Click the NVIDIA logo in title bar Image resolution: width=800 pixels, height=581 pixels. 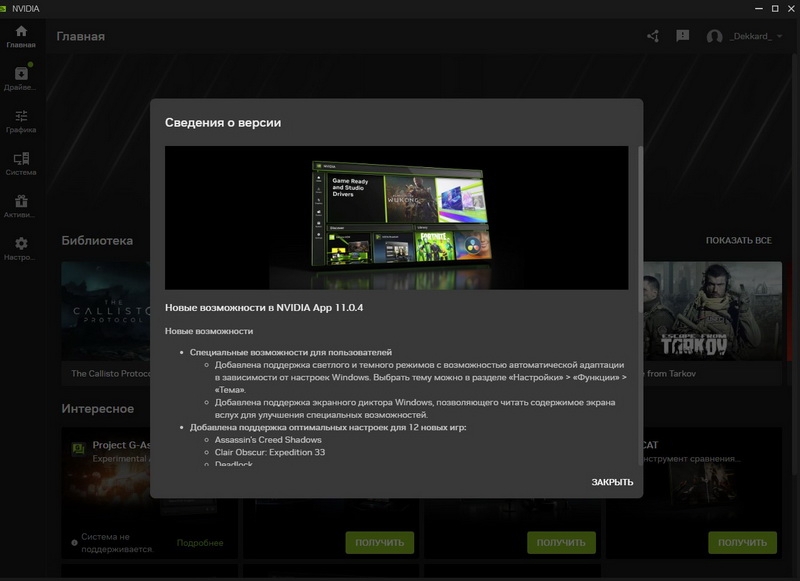pyautogui.click(x=9, y=7)
